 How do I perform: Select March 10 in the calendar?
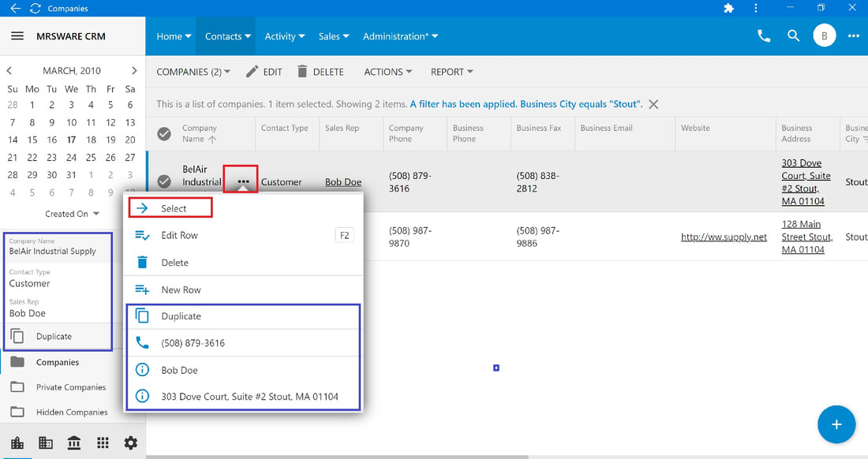click(x=71, y=122)
